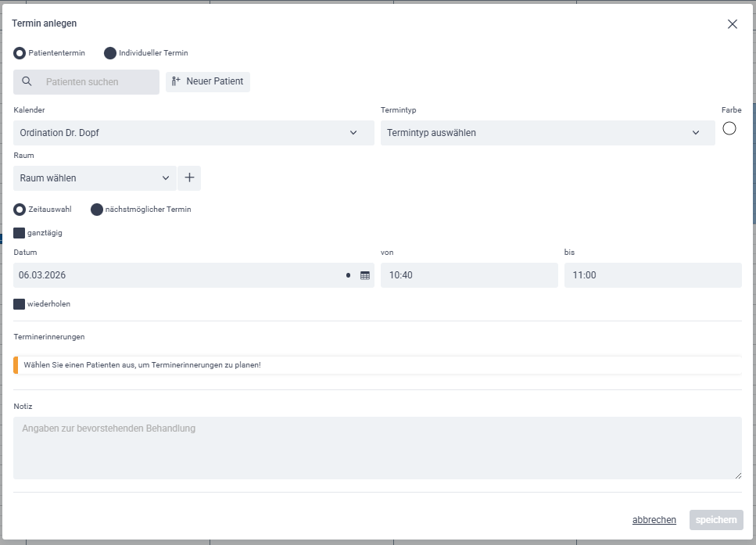Focus the Notiz text area
The height and width of the screenshot is (545, 756).
point(377,447)
